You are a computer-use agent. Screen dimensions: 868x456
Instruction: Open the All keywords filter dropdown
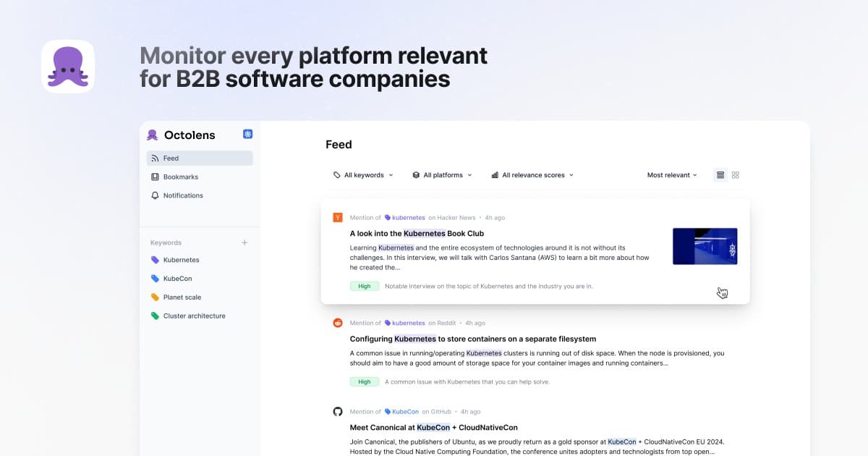click(x=363, y=175)
